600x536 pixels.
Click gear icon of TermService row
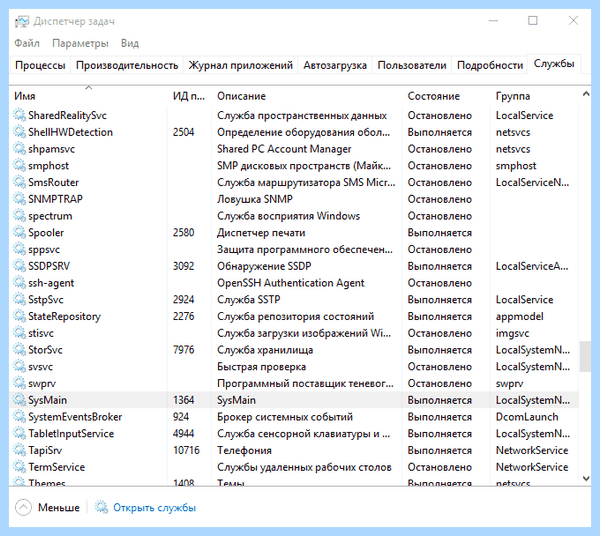(20, 467)
